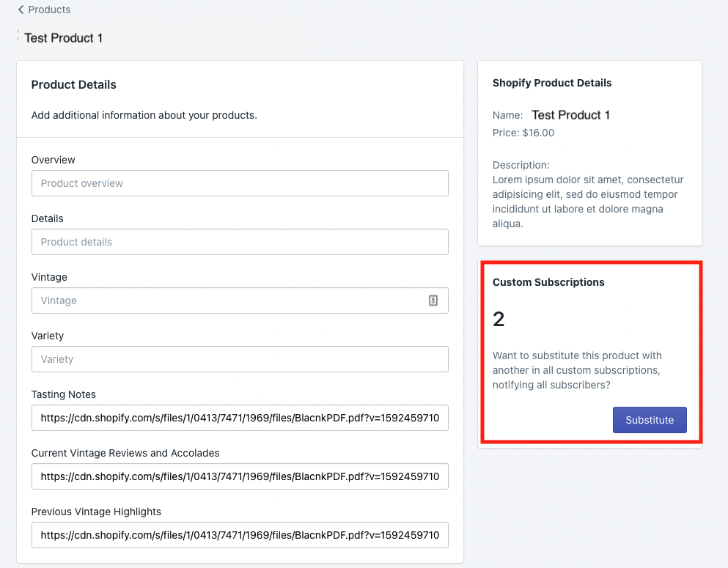Click the 'Vintage' field label
Viewport: 728px width, 568px height.
(49, 277)
